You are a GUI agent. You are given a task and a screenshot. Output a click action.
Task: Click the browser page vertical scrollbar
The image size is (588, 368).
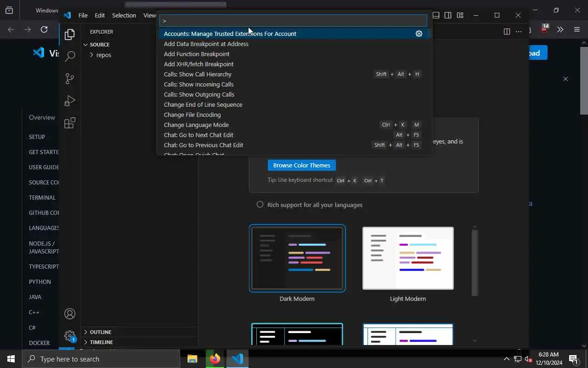(x=584, y=80)
